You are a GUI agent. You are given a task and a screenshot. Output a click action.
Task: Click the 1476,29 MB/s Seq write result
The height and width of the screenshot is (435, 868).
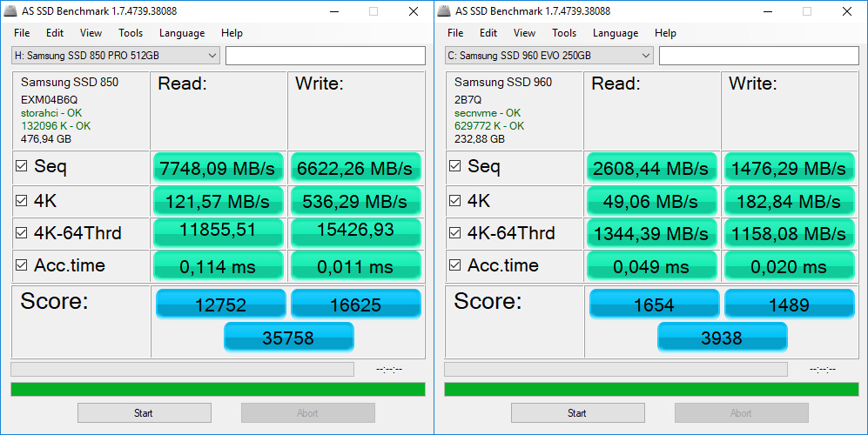click(789, 168)
